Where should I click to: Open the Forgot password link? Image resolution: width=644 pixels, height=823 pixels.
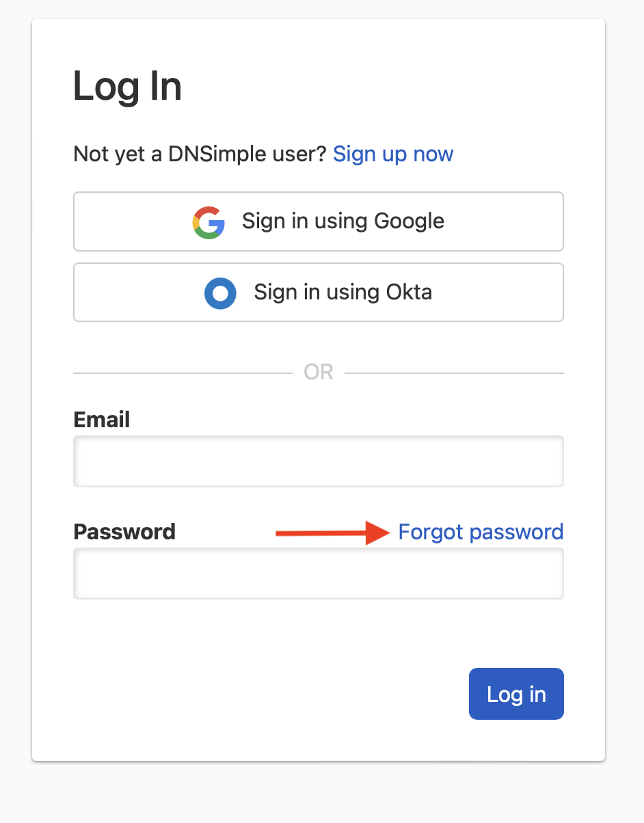[481, 532]
